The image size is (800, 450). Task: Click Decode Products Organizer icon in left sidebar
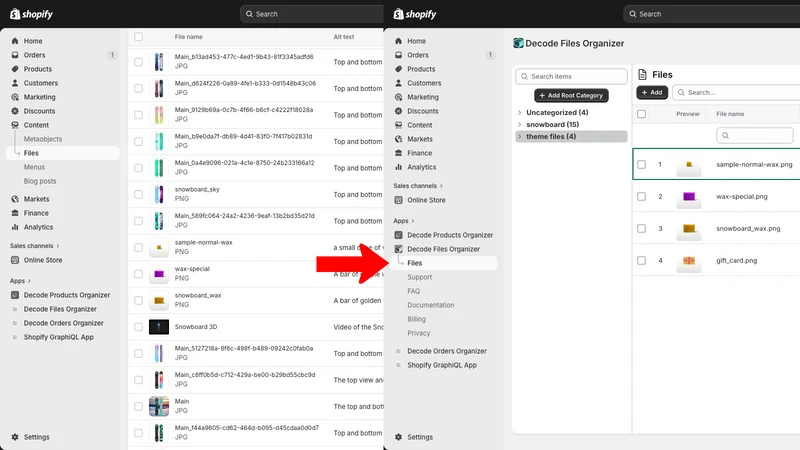coord(15,295)
